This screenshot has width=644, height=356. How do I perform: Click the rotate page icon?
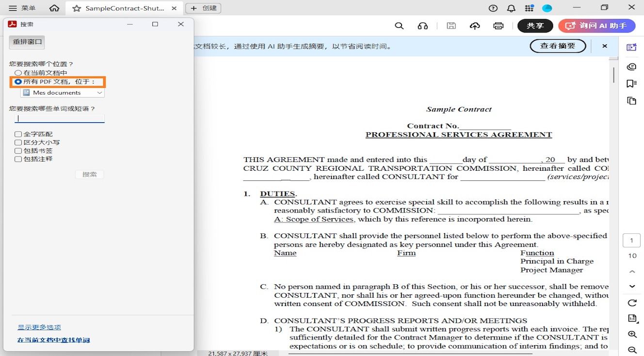632,303
